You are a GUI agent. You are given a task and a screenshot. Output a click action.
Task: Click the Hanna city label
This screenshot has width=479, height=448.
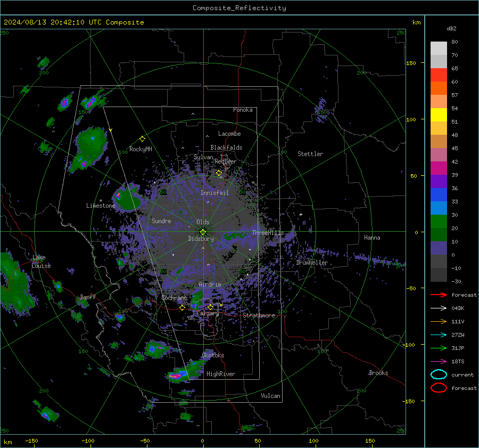coord(372,238)
